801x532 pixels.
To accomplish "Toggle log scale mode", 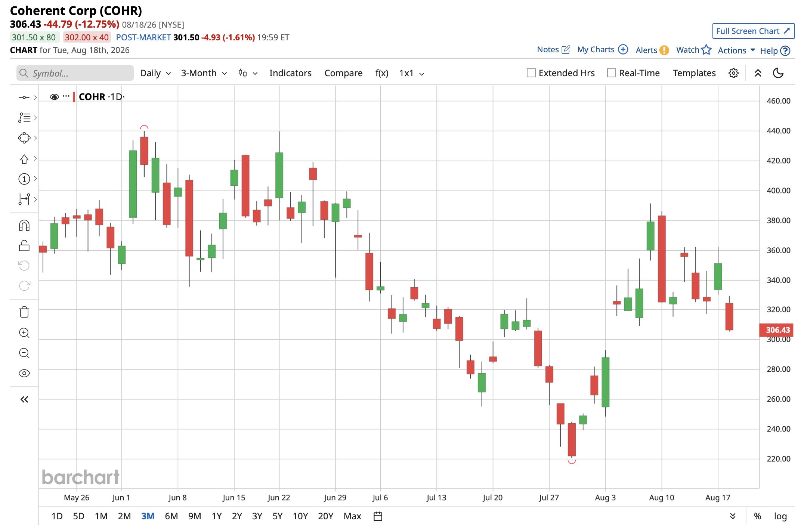I will (x=780, y=516).
